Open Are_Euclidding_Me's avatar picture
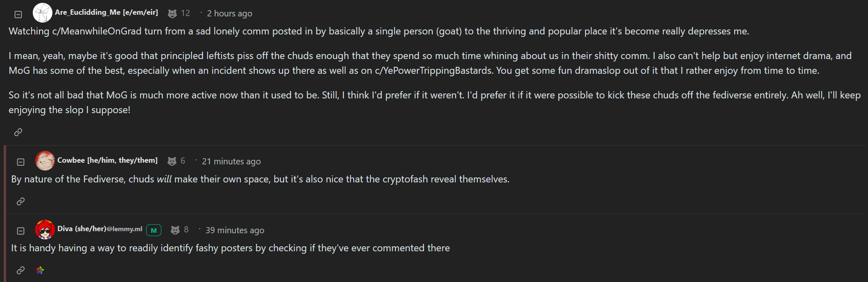This screenshot has height=282, width=868. (43, 13)
